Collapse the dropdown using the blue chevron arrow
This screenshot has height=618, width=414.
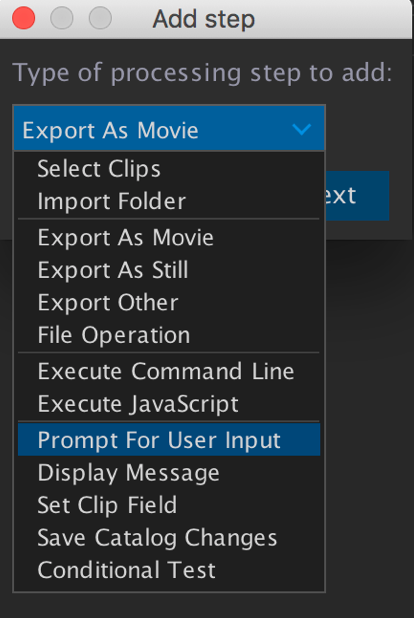(302, 129)
